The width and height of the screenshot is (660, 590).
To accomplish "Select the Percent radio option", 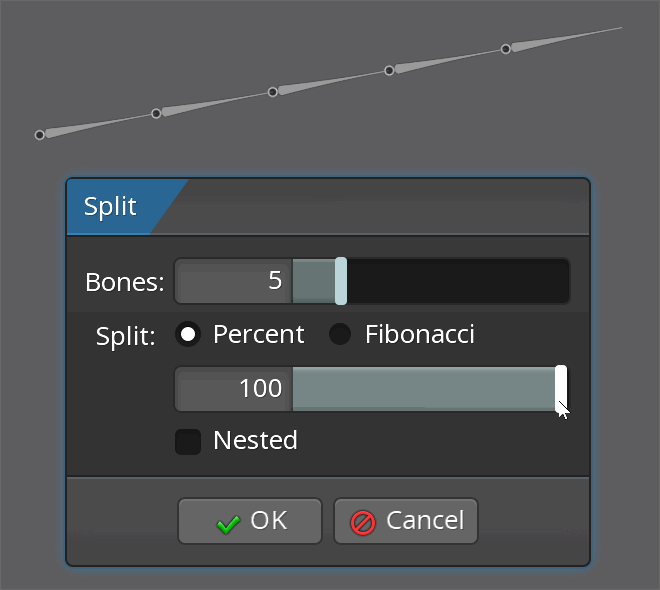I will (x=187, y=334).
